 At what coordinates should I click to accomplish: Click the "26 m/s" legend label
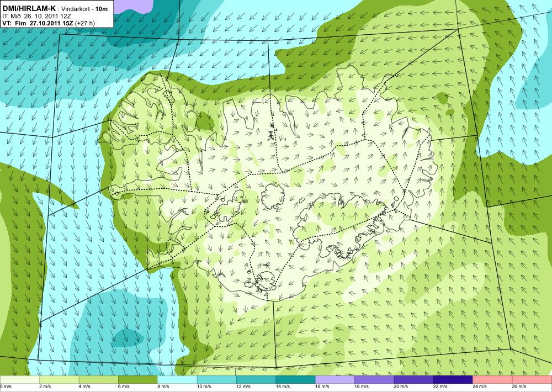point(519,386)
